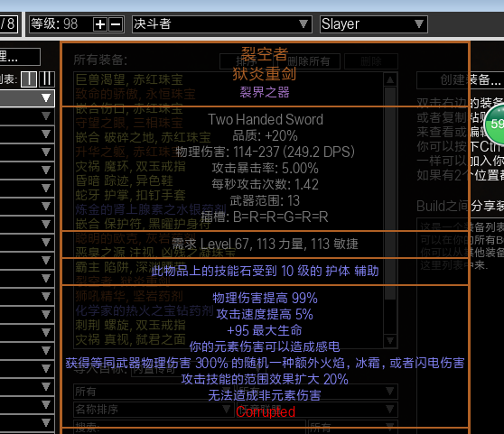Click the level 98 input field
This screenshot has height=434, width=504.
(x=61, y=24)
